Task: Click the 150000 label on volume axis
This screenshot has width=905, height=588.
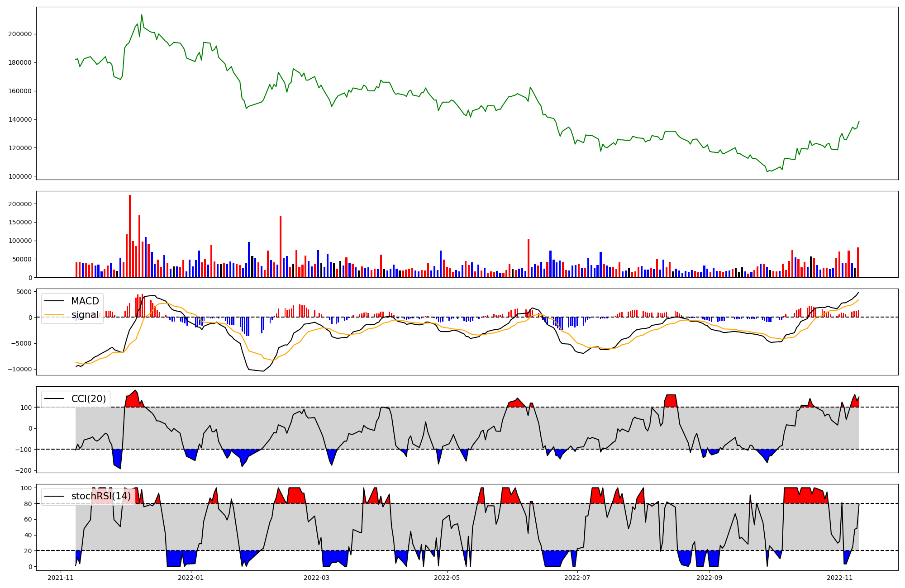Action: [x=20, y=223]
